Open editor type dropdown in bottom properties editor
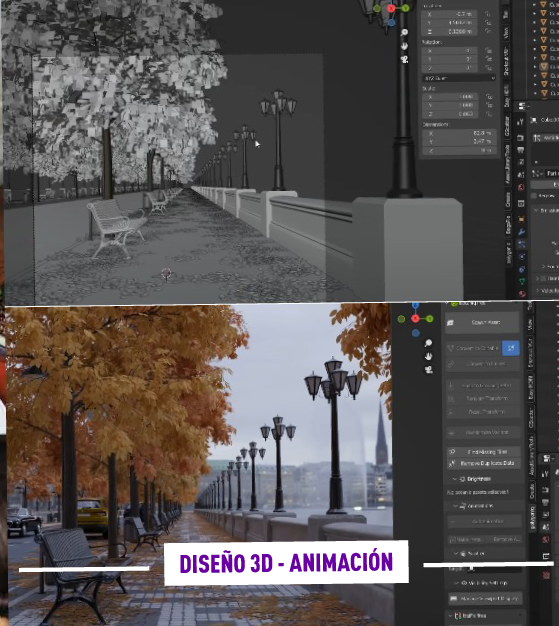Viewport: 559px width, 626px height. [x=547, y=458]
